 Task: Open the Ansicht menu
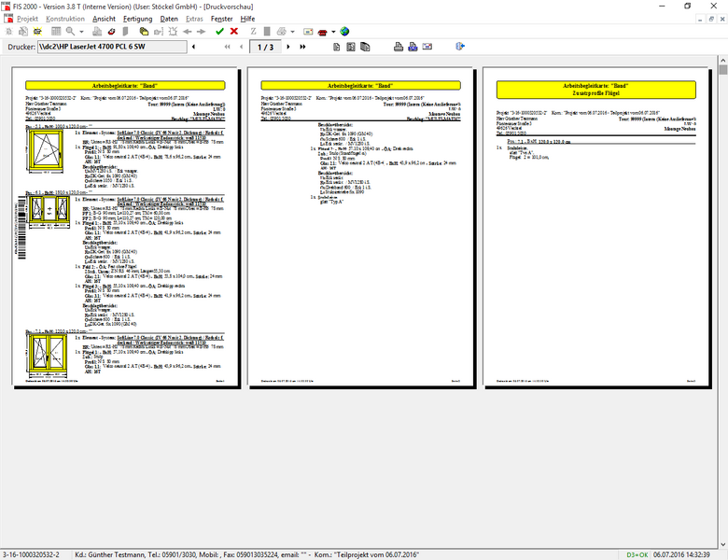click(x=105, y=19)
